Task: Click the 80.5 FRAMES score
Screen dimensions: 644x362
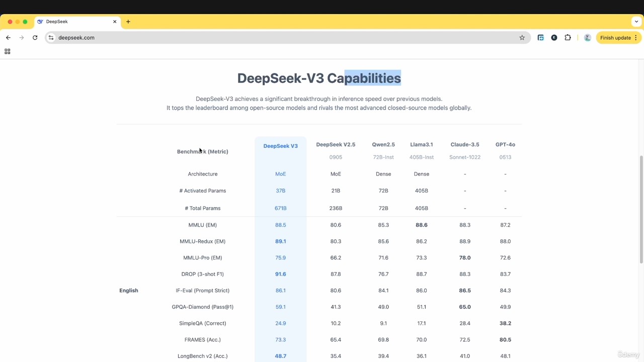Action: pyautogui.click(x=505, y=340)
